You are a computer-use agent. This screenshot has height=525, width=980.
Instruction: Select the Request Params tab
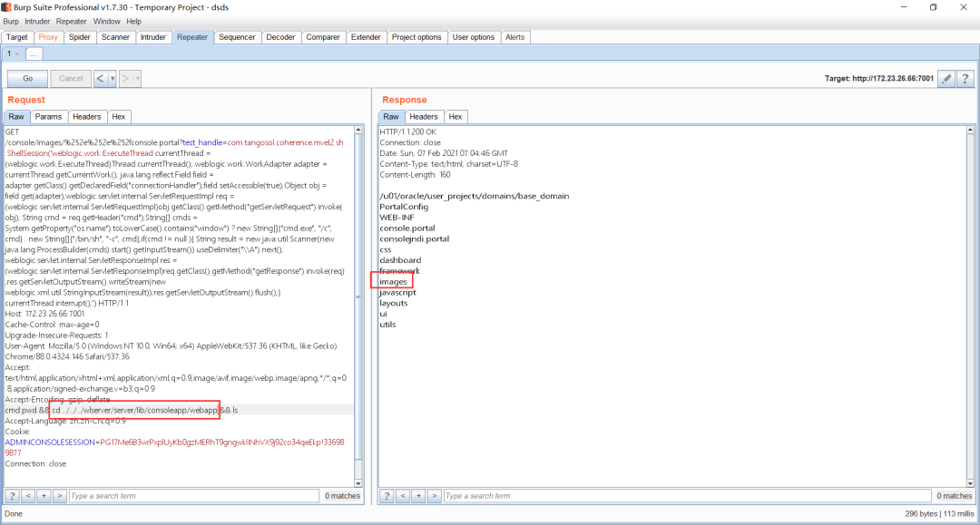(48, 117)
